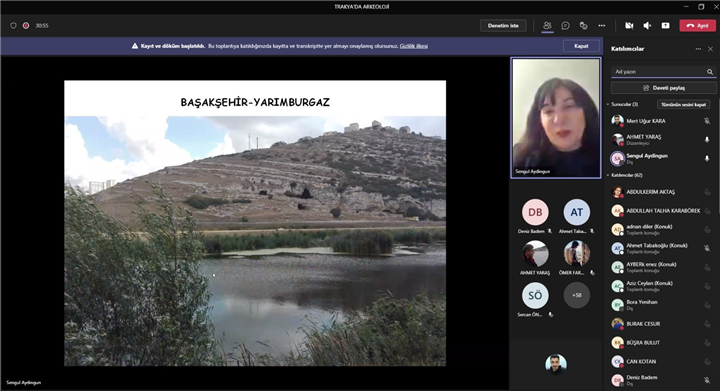720x391 pixels.
Task: Open the Gizlilik ilkesi link
Action: [414, 46]
